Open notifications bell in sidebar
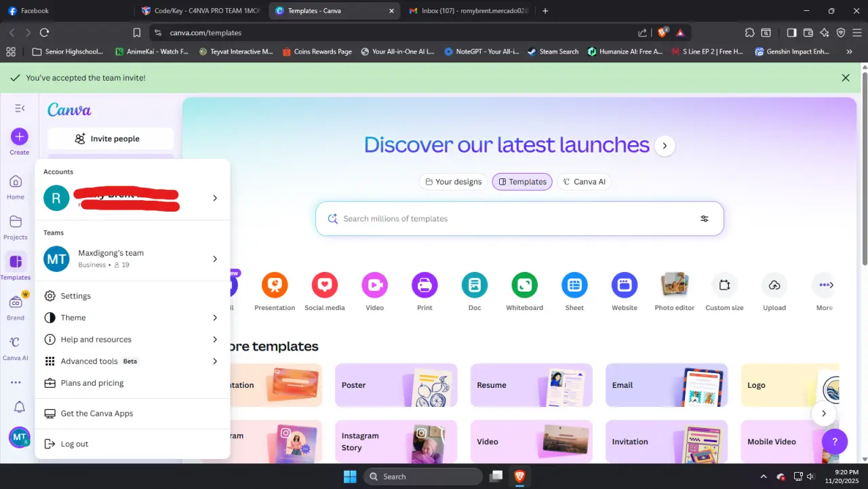 tap(20, 407)
